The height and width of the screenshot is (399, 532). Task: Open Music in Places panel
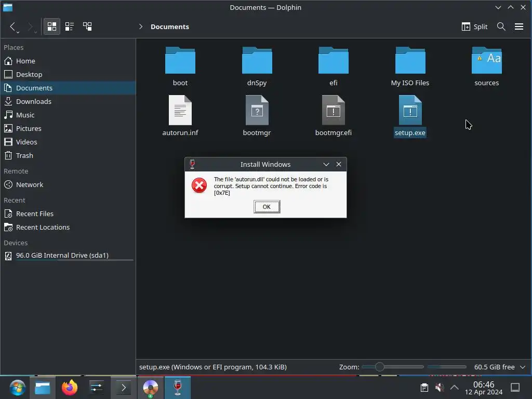68,115
